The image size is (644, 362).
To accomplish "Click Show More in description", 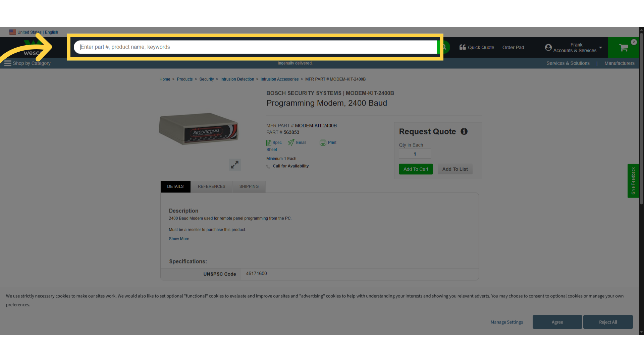I will tap(179, 239).
